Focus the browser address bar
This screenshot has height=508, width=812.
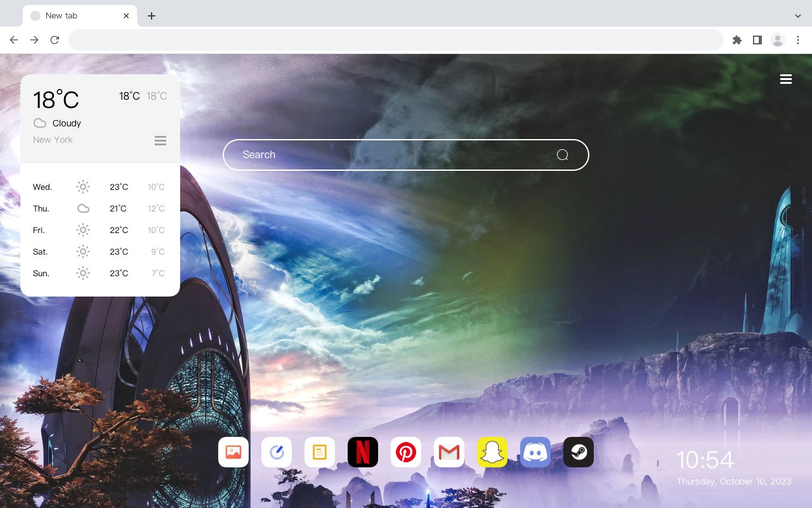396,40
